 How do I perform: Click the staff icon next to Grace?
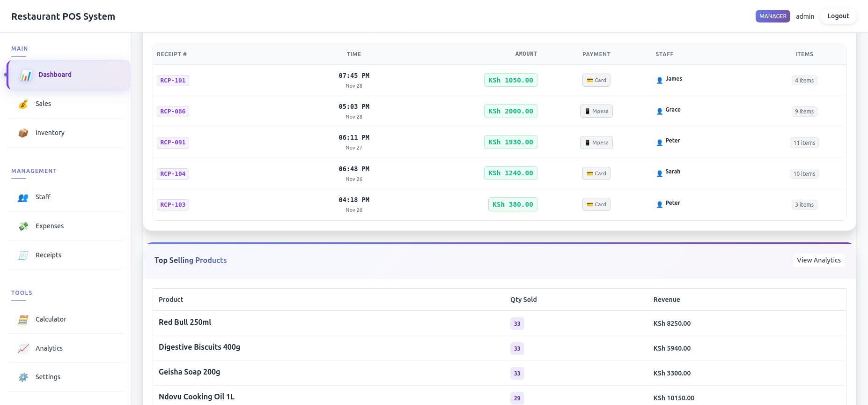pos(660,111)
